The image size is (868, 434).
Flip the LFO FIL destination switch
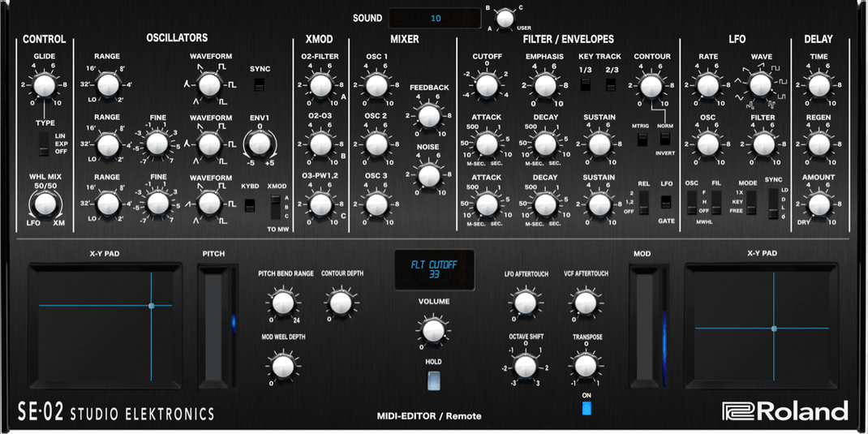[716, 203]
